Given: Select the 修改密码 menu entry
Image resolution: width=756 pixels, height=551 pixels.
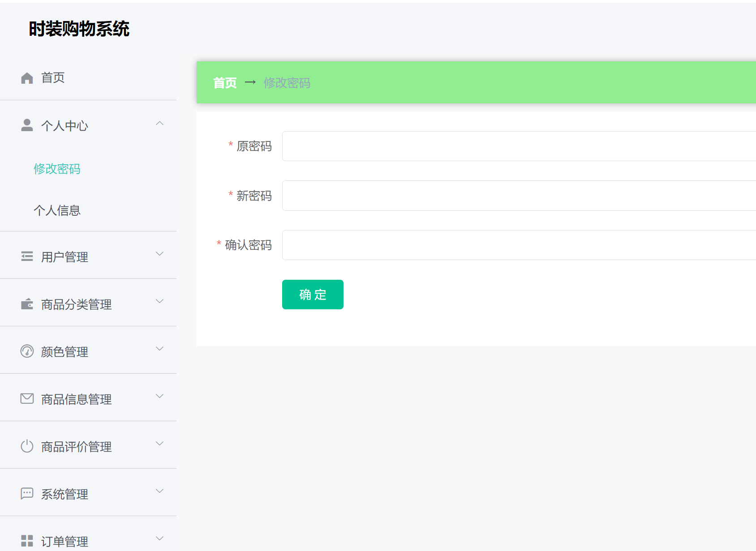Looking at the screenshot, I should [57, 169].
